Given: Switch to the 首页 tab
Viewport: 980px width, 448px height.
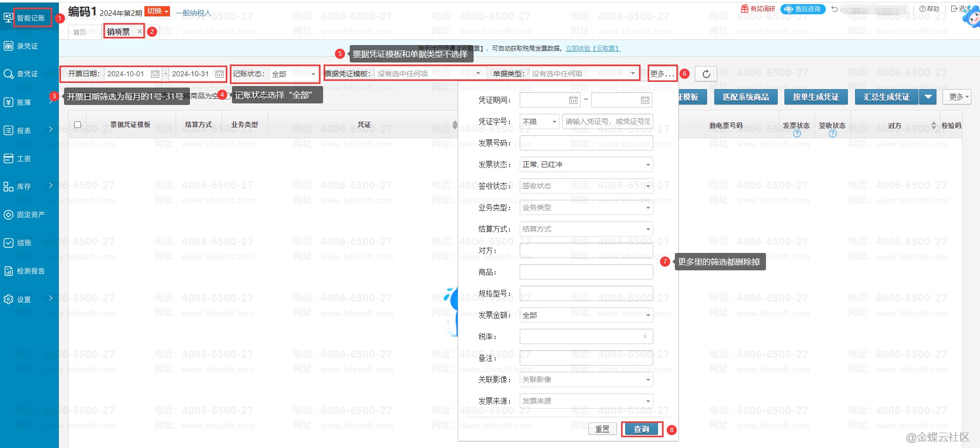Looking at the screenshot, I should tap(80, 32).
